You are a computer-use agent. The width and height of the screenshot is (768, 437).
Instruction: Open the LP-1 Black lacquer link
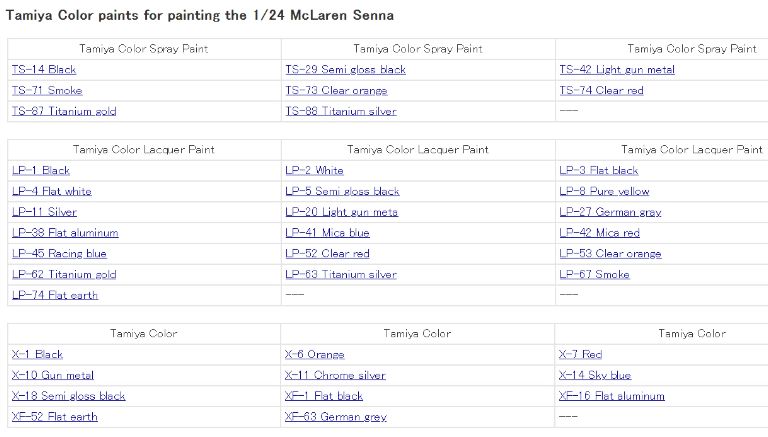coord(41,171)
